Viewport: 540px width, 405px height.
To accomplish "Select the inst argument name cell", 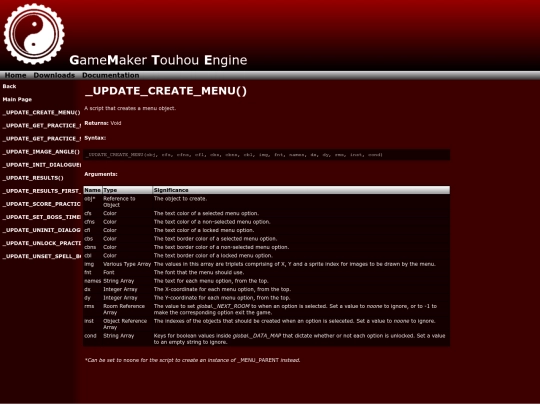I will (93, 324).
